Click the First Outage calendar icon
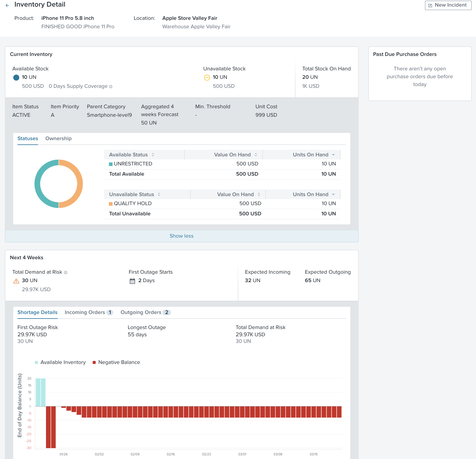This screenshot has width=476, height=459. click(132, 281)
